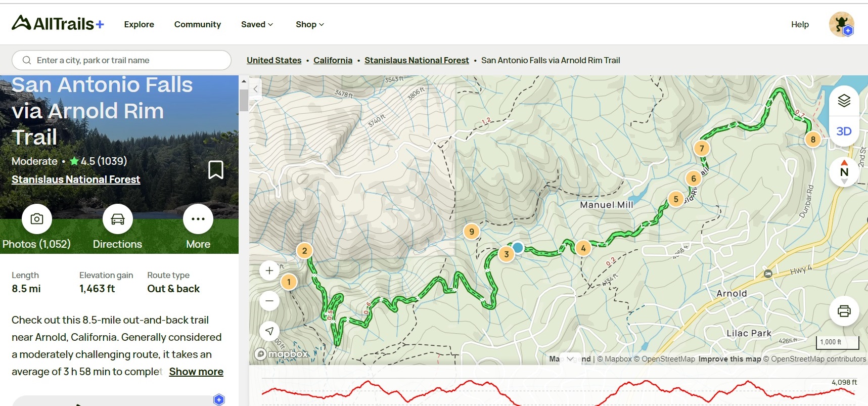The height and width of the screenshot is (406, 868).
Task: Click the Lilac Park map label
Action: [749, 333]
